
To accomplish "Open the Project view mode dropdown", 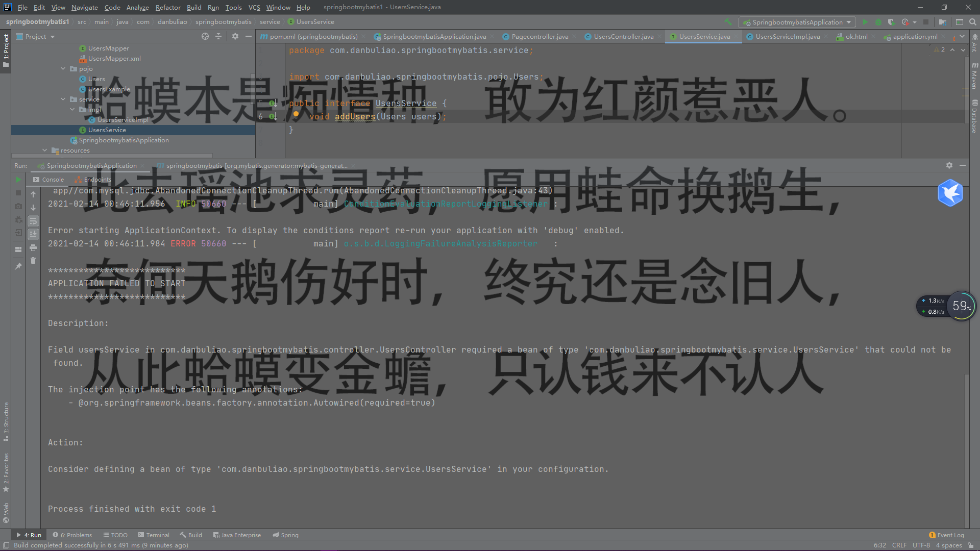I will tap(36, 36).
